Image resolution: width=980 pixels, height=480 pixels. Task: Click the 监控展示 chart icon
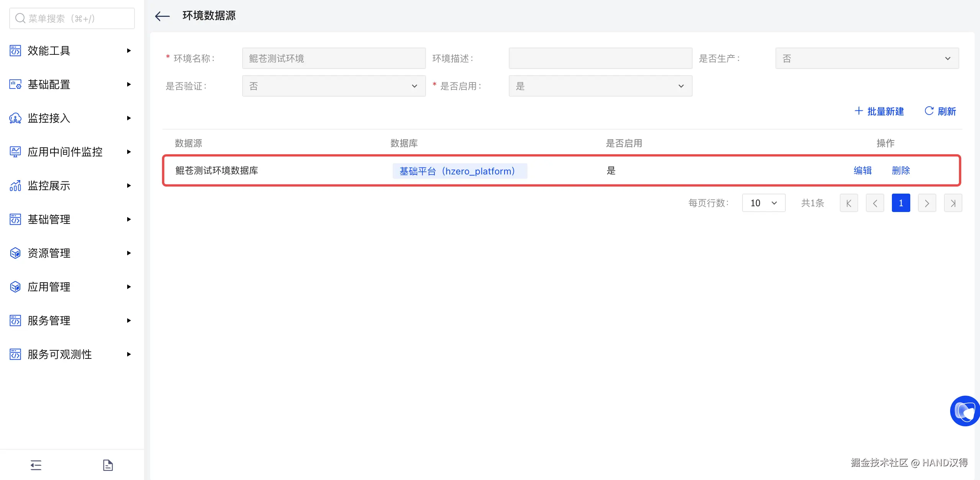15,186
